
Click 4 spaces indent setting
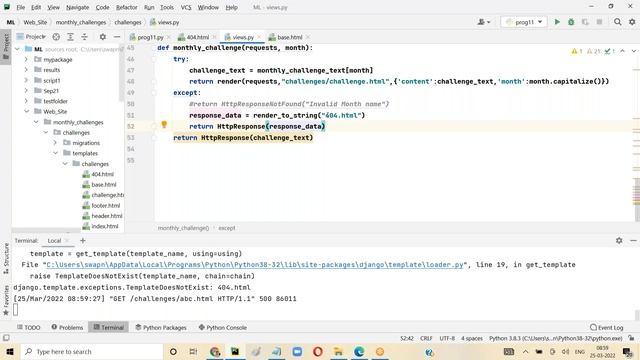point(472,338)
